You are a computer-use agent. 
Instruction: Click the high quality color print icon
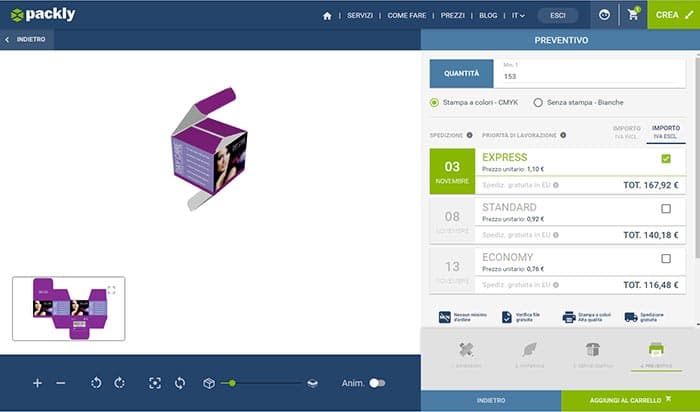pyautogui.click(x=569, y=317)
